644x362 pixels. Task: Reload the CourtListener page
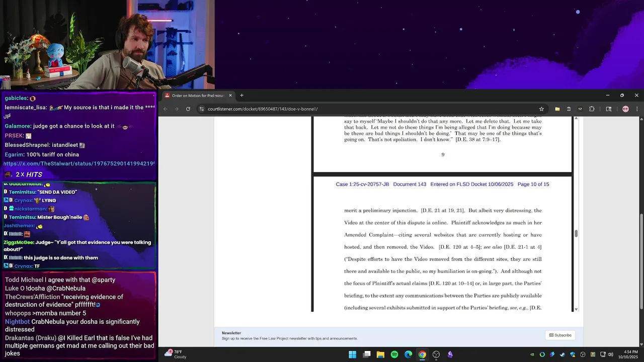(188, 109)
